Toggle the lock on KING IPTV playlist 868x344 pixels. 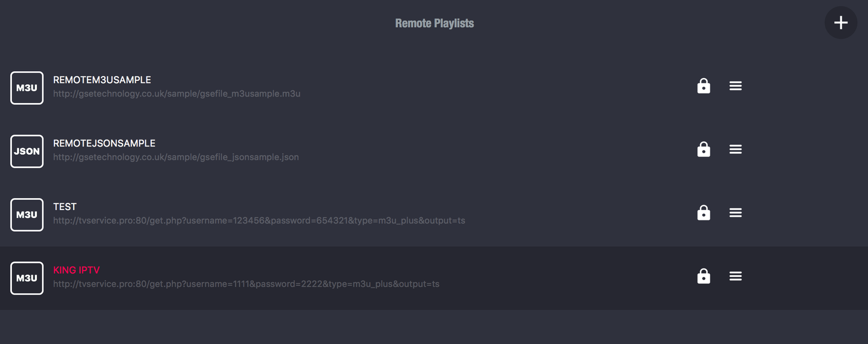click(704, 276)
